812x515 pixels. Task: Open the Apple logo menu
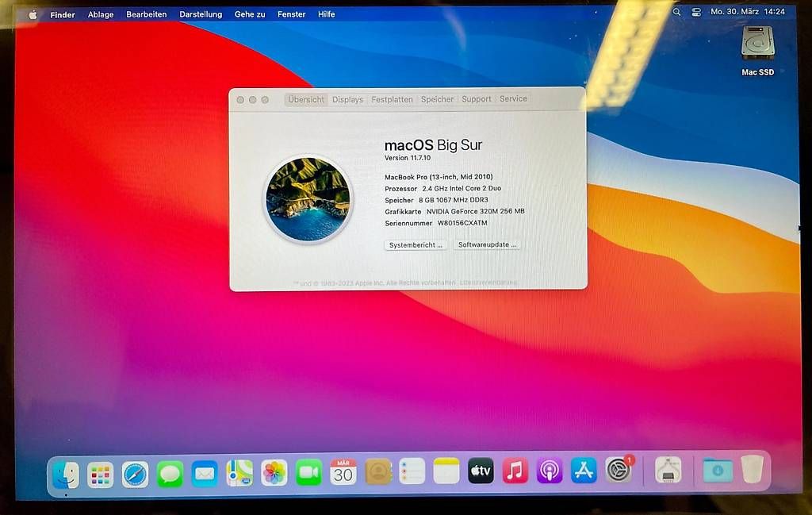pyautogui.click(x=33, y=14)
